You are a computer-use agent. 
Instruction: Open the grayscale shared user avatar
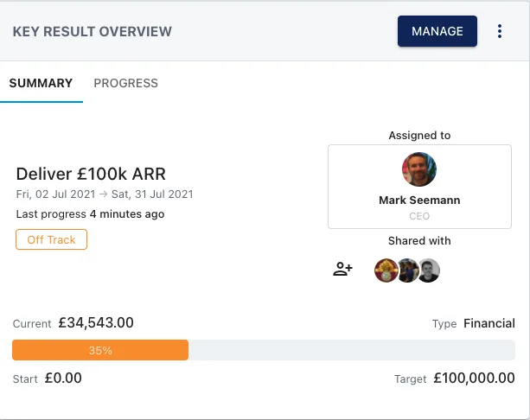(429, 270)
